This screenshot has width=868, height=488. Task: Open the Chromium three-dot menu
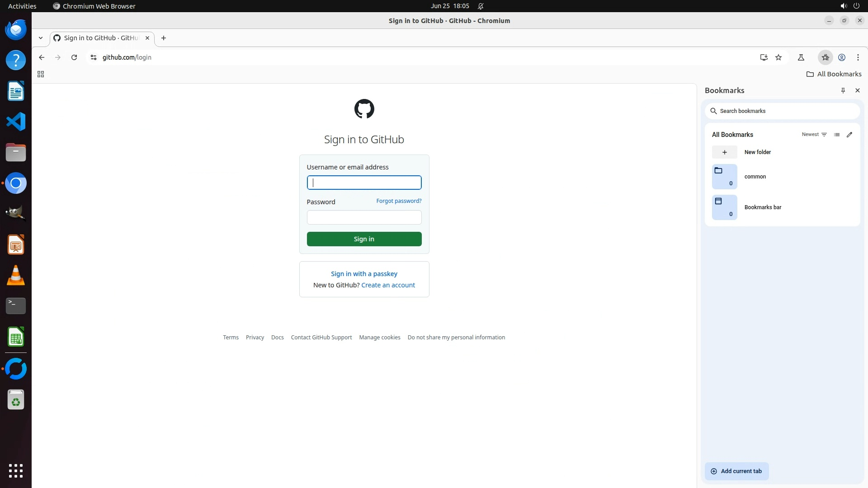858,57
